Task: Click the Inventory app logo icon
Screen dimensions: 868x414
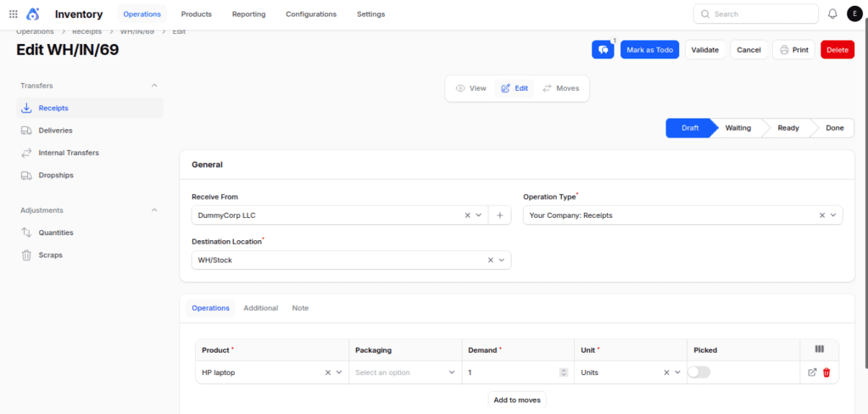Action: (x=33, y=14)
